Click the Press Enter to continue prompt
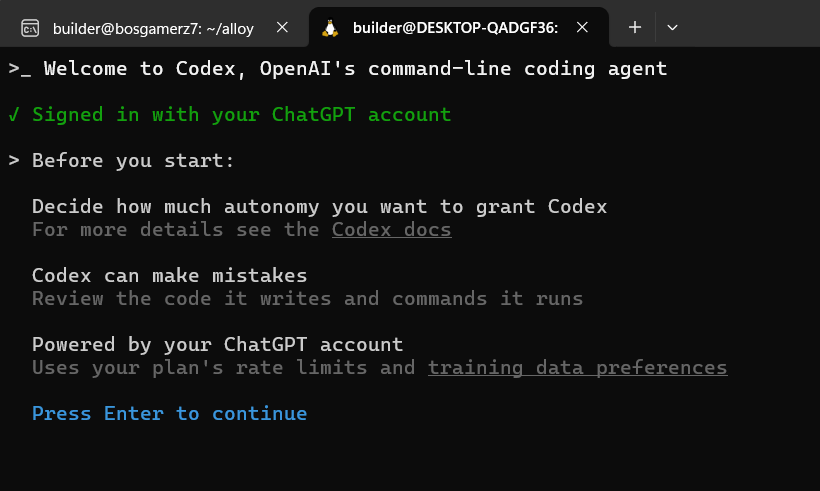The image size is (820, 491). 169,414
